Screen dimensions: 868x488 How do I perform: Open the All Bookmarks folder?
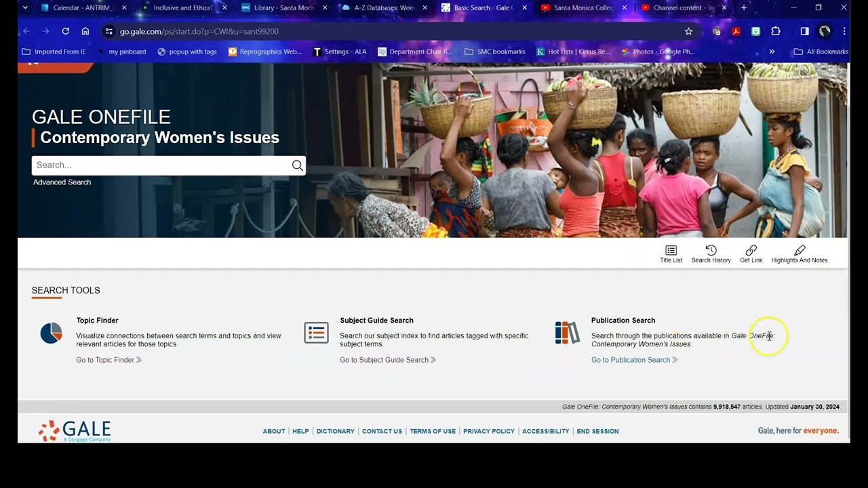pyautogui.click(x=821, y=52)
